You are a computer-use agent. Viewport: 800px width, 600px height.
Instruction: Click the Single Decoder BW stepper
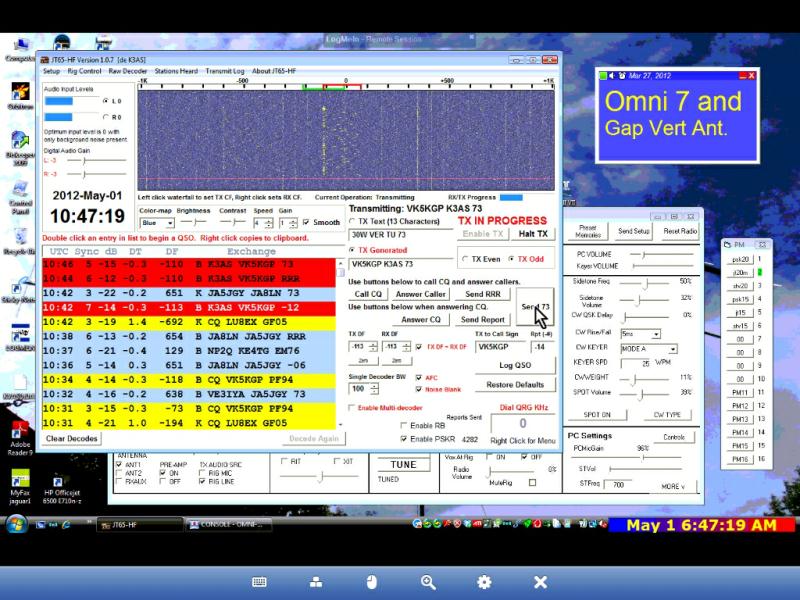point(375,389)
